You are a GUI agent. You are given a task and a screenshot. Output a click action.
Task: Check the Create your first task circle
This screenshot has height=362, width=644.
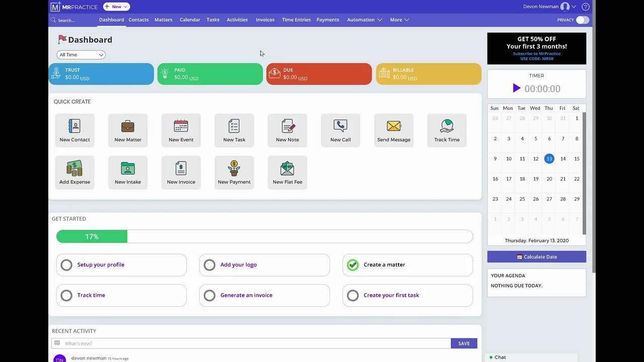(353, 296)
